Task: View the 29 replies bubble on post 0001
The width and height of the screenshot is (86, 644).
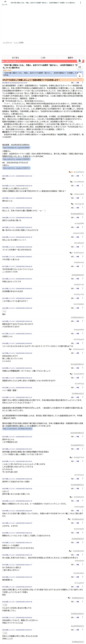Action: (x=71, y=172)
